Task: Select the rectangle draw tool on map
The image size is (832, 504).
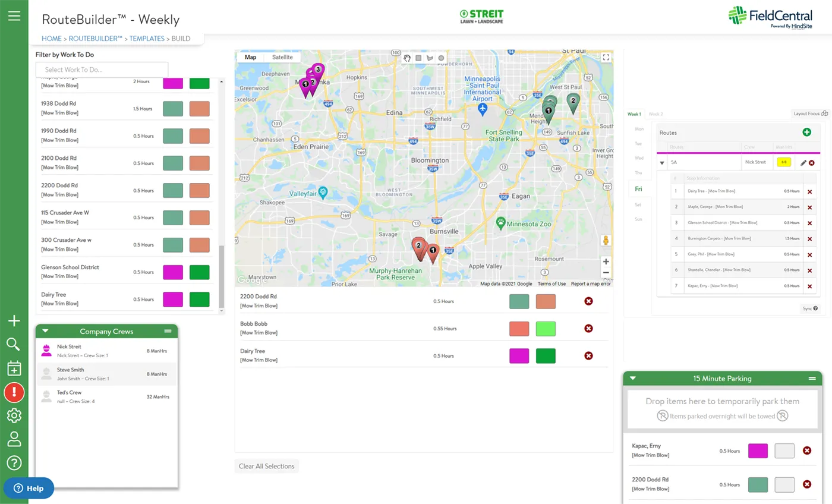Action: [x=418, y=58]
